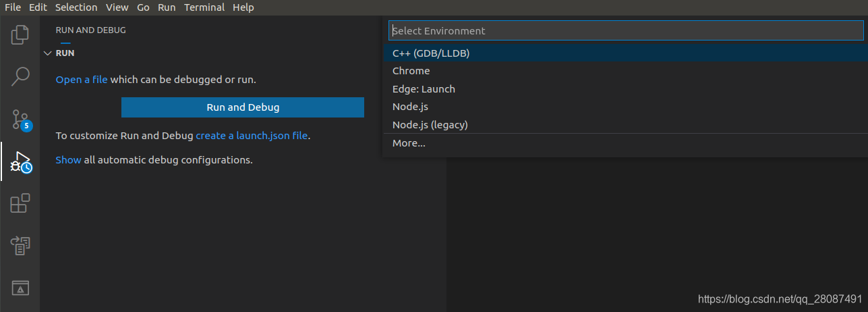Select the Run and Debug bug icon

(x=21, y=162)
